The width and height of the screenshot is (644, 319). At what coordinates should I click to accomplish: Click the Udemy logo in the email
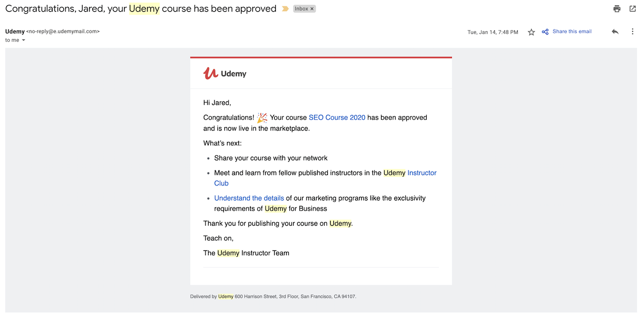(225, 73)
